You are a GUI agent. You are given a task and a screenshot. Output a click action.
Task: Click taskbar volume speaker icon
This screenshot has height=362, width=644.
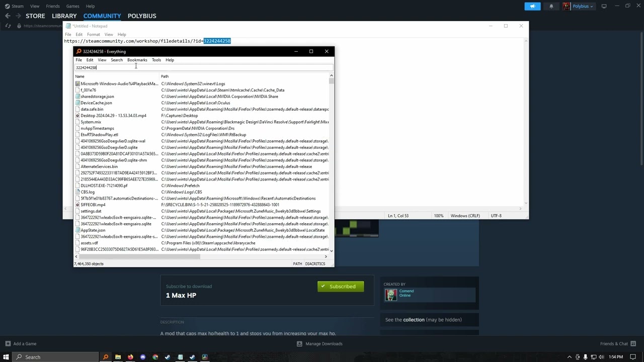point(601,357)
